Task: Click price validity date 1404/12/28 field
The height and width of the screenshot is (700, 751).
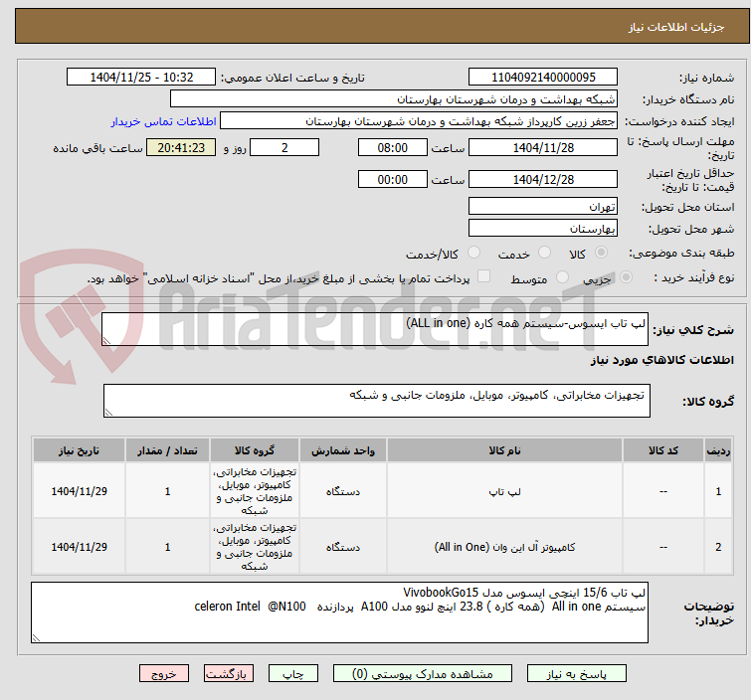Action: (543, 179)
